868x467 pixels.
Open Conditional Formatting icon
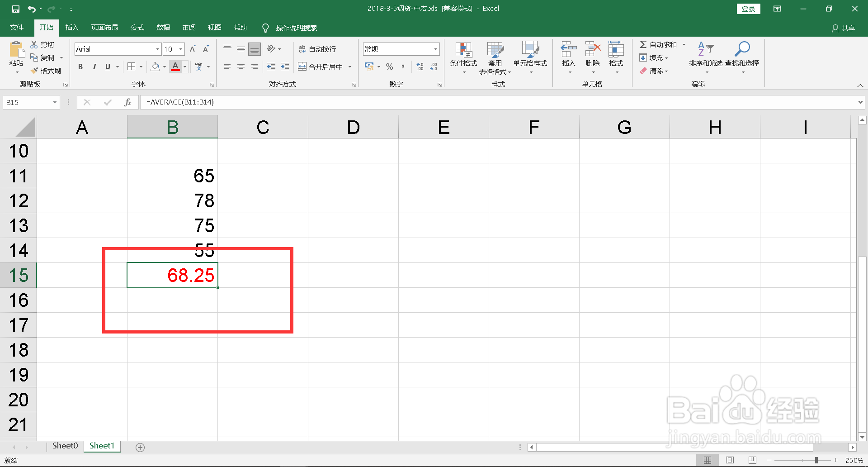pyautogui.click(x=463, y=50)
